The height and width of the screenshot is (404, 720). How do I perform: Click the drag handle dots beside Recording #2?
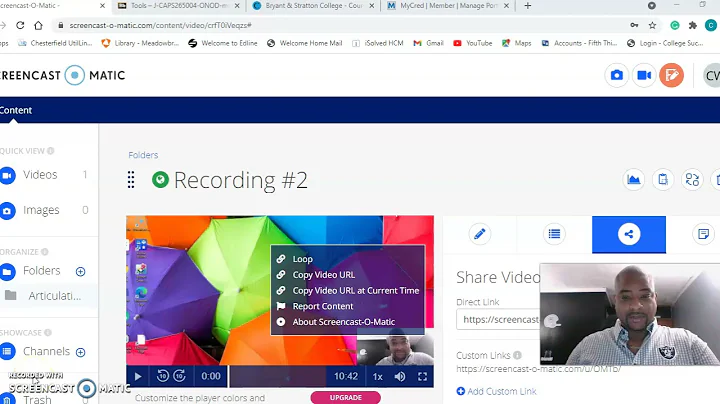click(x=131, y=180)
